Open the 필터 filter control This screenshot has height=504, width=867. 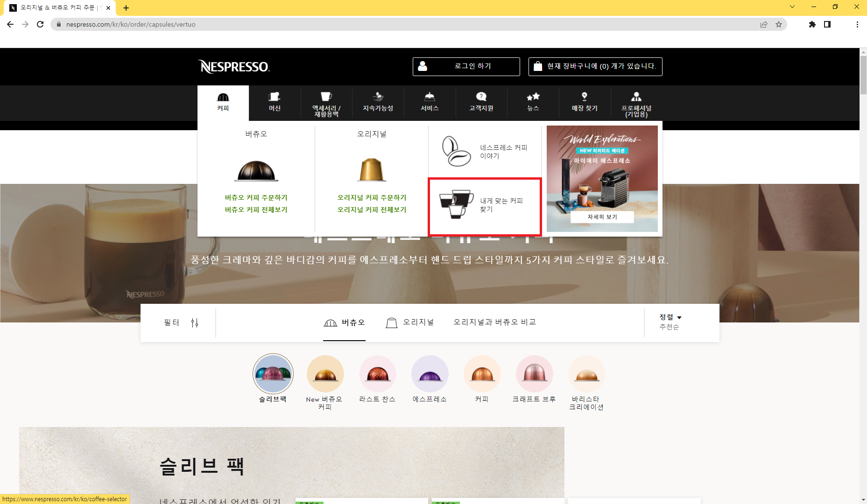coord(181,322)
